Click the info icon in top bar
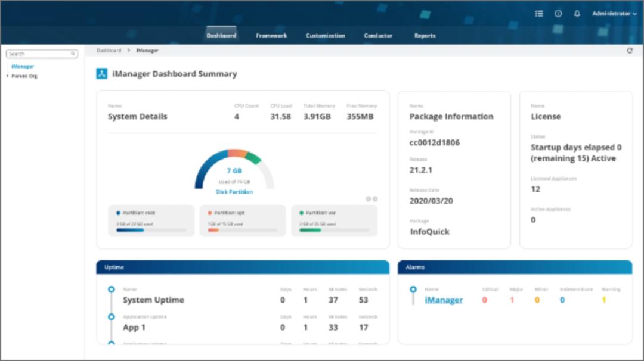The width and height of the screenshot is (644, 361). (x=558, y=14)
